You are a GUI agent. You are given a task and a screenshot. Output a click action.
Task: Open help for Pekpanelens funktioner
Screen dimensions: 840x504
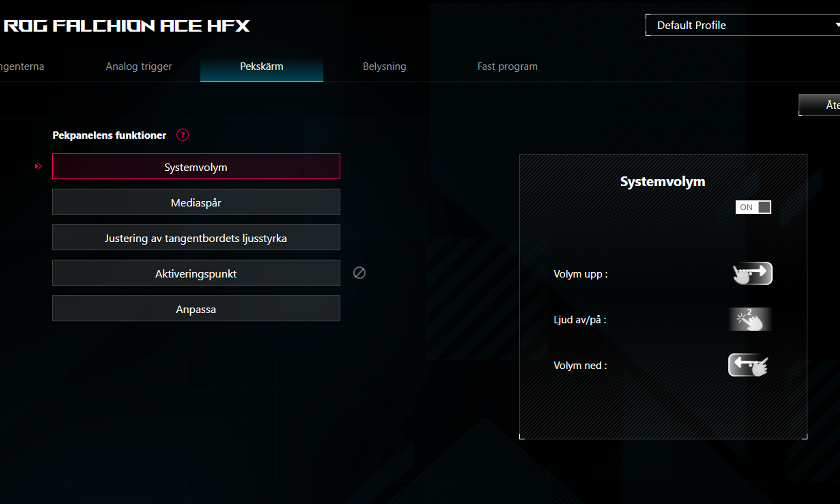(x=182, y=135)
